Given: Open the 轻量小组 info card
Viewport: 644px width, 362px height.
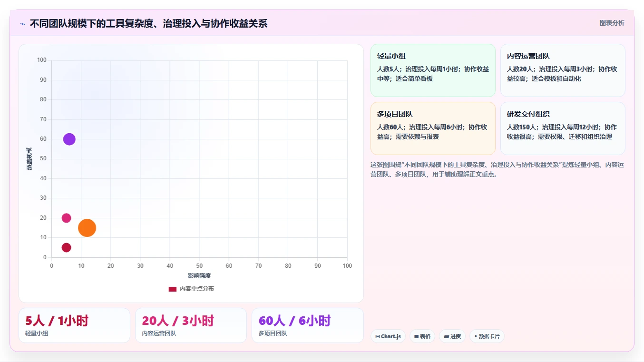Looking at the screenshot, I should click(433, 70).
